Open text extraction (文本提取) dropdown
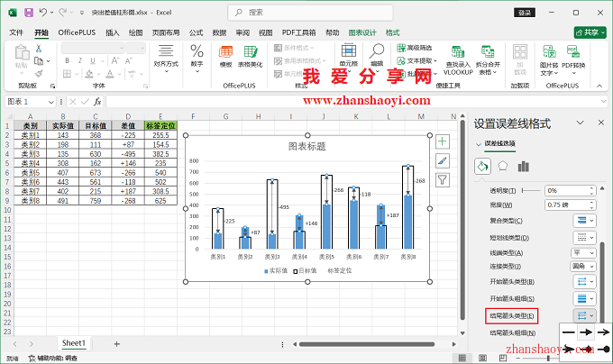613x364 pixels. point(416,61)
